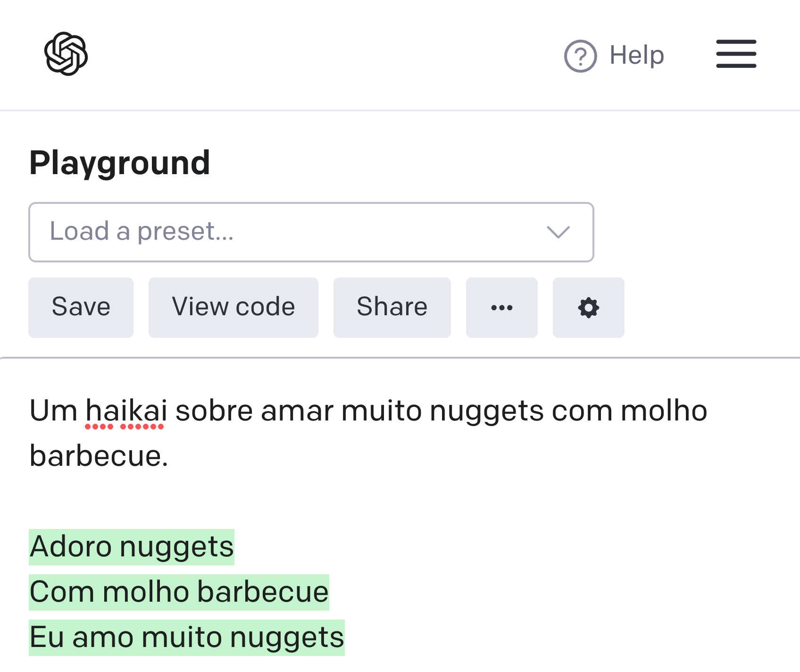Open settings with the gear icon
The image size is (800, 672).
coord(588,308)
